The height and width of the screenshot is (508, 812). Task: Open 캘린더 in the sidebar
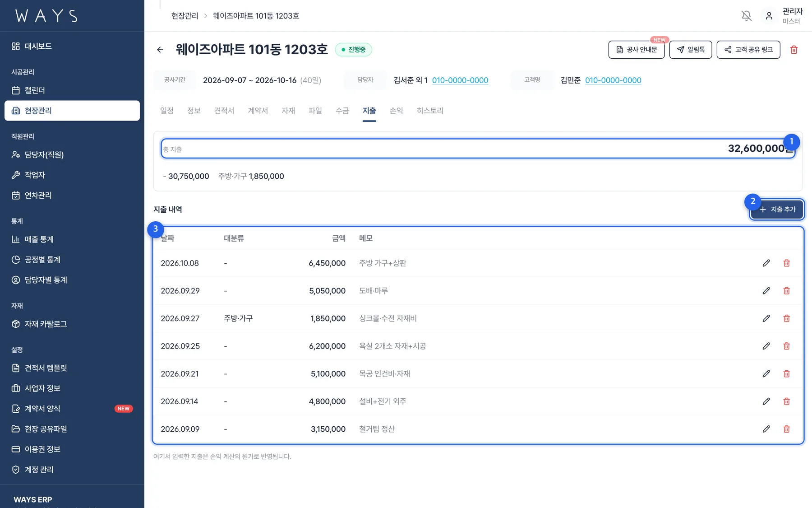72,90
